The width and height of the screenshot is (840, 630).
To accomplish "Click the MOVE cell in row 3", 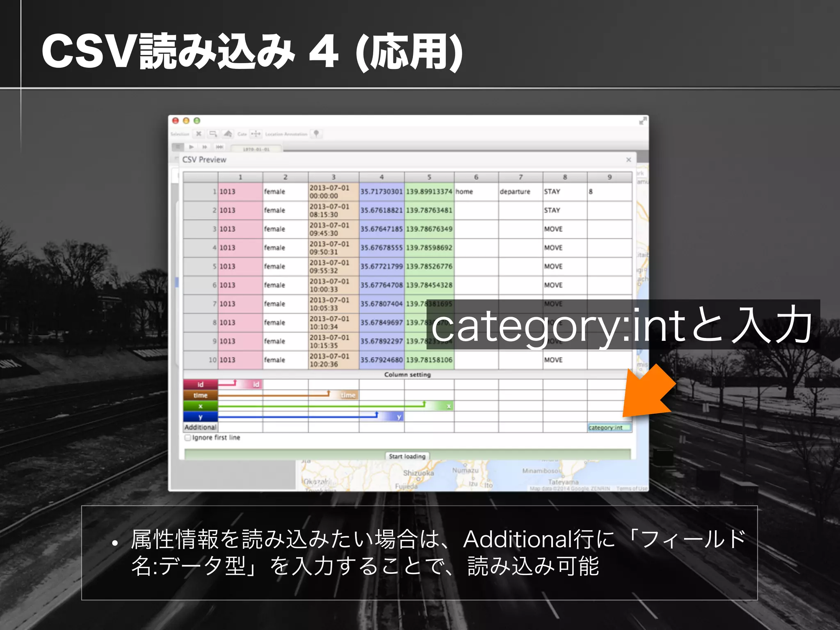I will 565,229.
